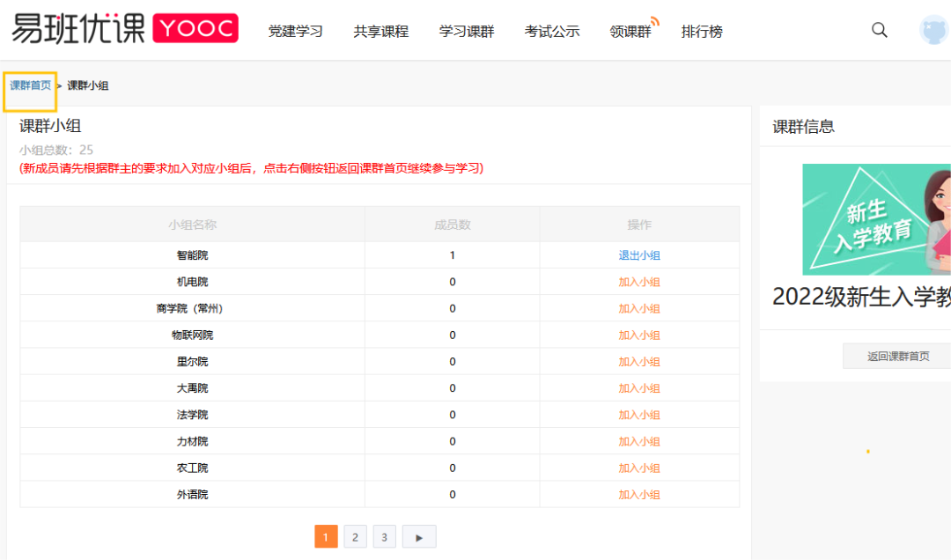Screen dimensions: 951x560
Task: Open the search magnifier icon
Action: click(879, 30)
